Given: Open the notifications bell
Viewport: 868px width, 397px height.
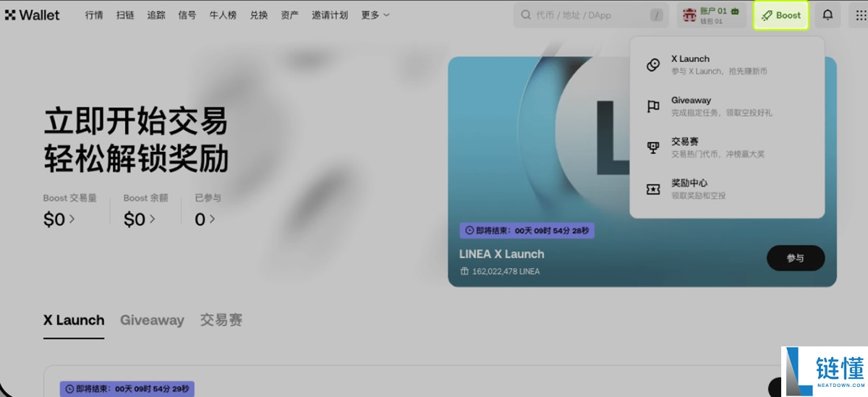Looking at the screenshot, I should (x=828, y=14).
